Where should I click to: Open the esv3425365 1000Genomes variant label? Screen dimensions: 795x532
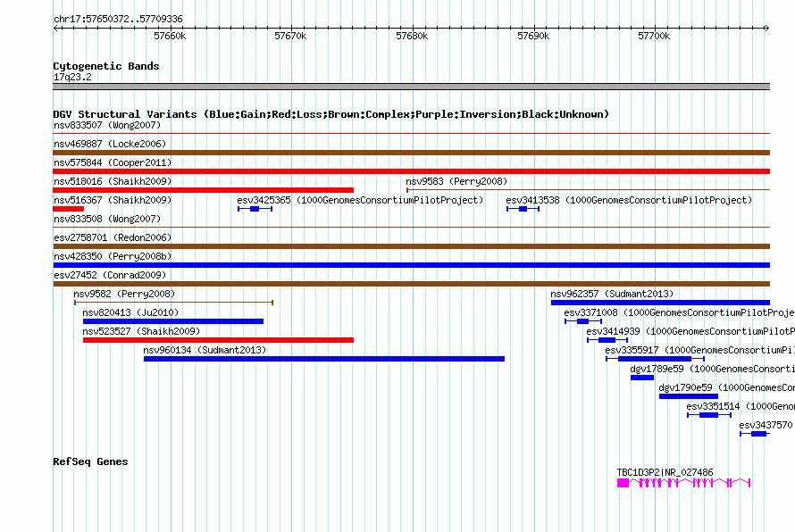[360, 200]
